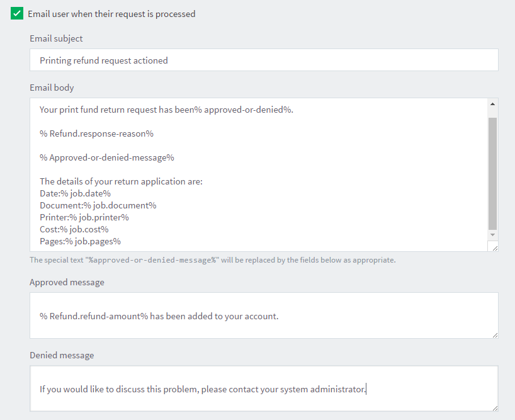Click the "Denied message" label
Viewport: 515px width, 420px height.
[x=62, y=355]
